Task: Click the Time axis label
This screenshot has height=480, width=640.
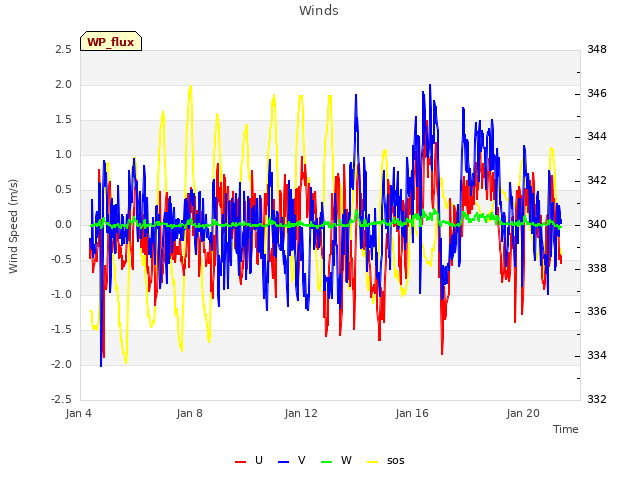Action: [x=566, y=429]
